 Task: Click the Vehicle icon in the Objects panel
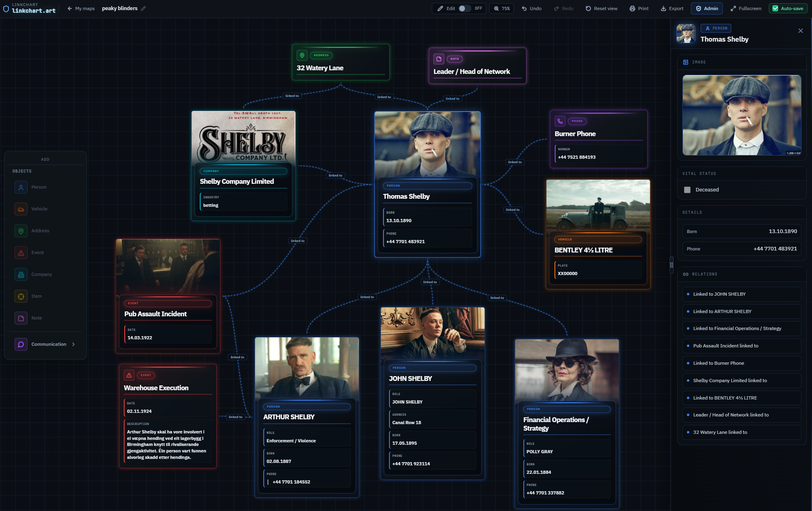(x=21, y=209)
